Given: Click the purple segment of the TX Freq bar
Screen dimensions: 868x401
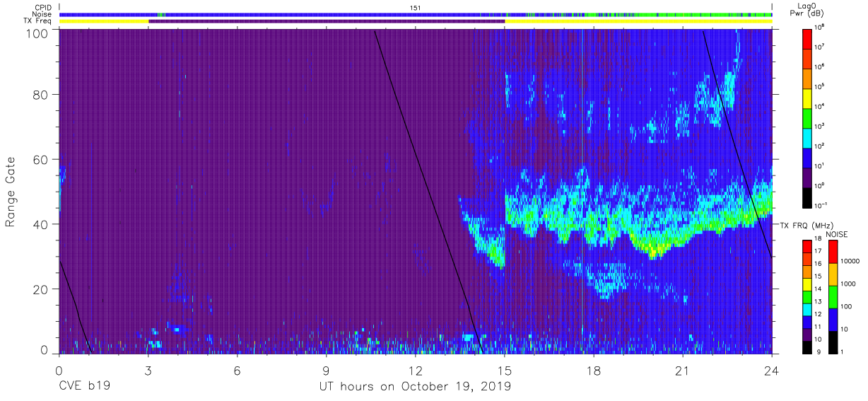Looking at the screenshot, I should point(327,21).
